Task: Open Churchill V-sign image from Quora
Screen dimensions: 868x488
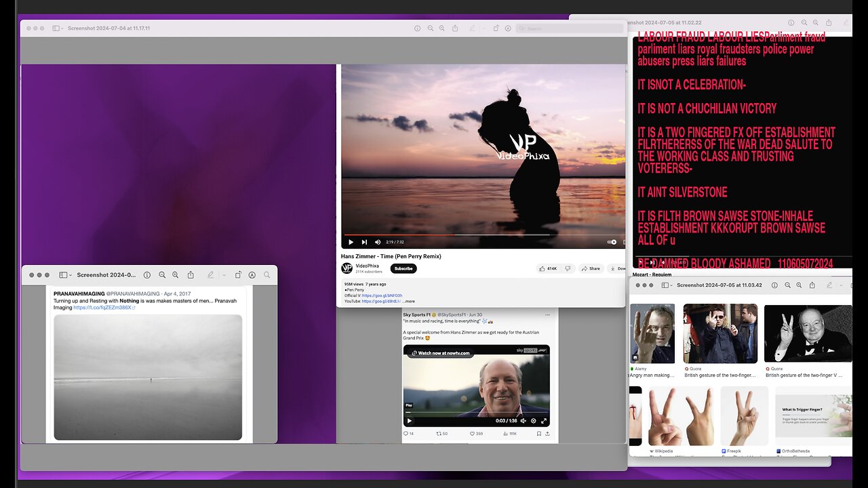Action: [808, 333]
